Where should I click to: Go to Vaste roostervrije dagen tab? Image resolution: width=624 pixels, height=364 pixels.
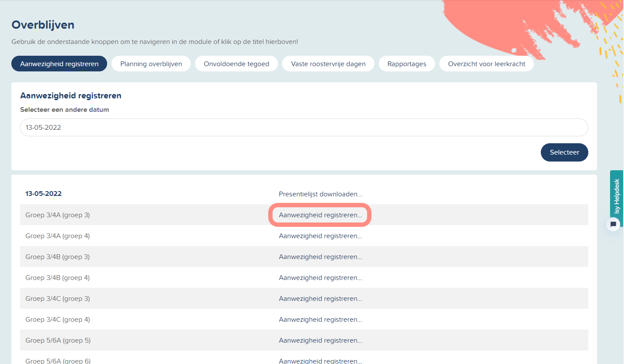tap(328, 64)
